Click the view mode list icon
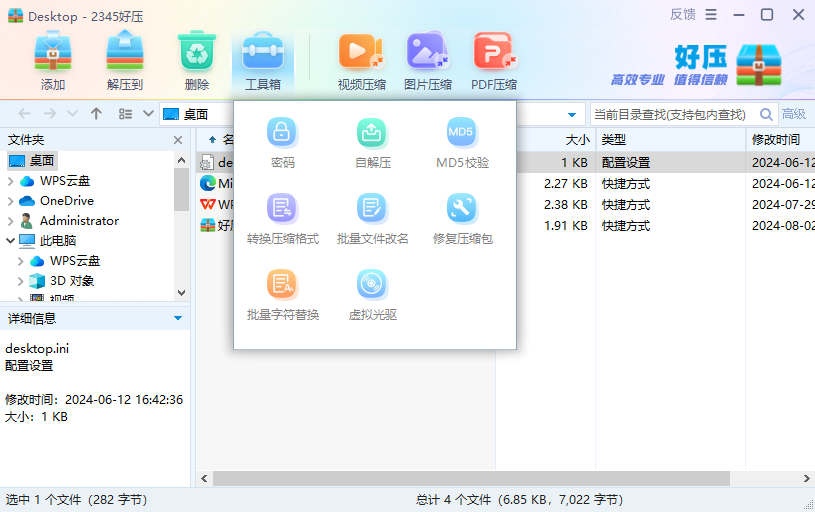Viewport: 815px width, 512px height. 125,114
